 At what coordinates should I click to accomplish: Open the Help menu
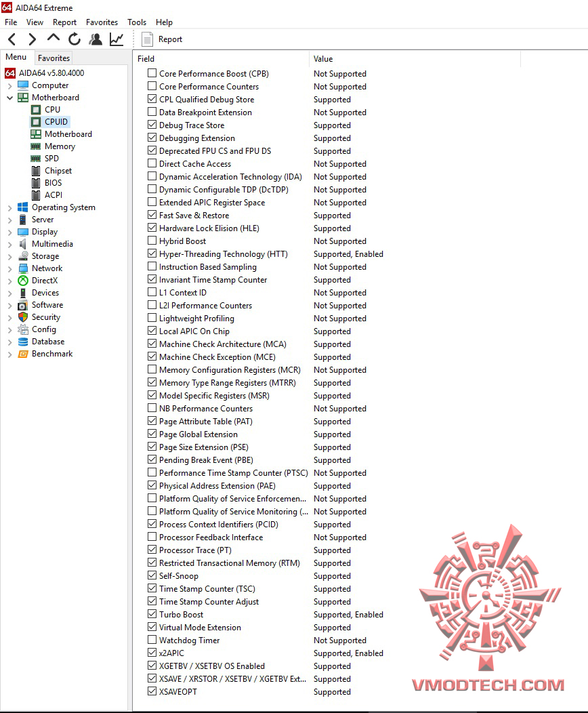point(164,22)
